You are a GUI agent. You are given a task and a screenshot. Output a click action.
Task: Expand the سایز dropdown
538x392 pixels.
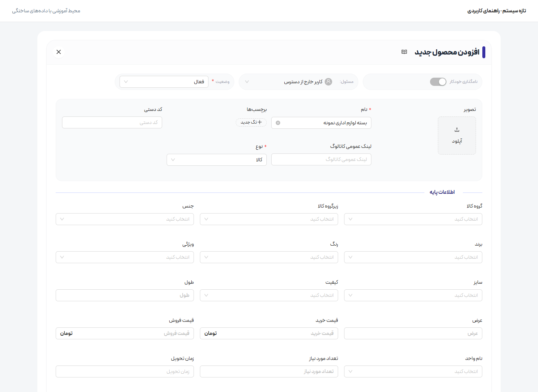pyautogui.click(x=413, y=295)
